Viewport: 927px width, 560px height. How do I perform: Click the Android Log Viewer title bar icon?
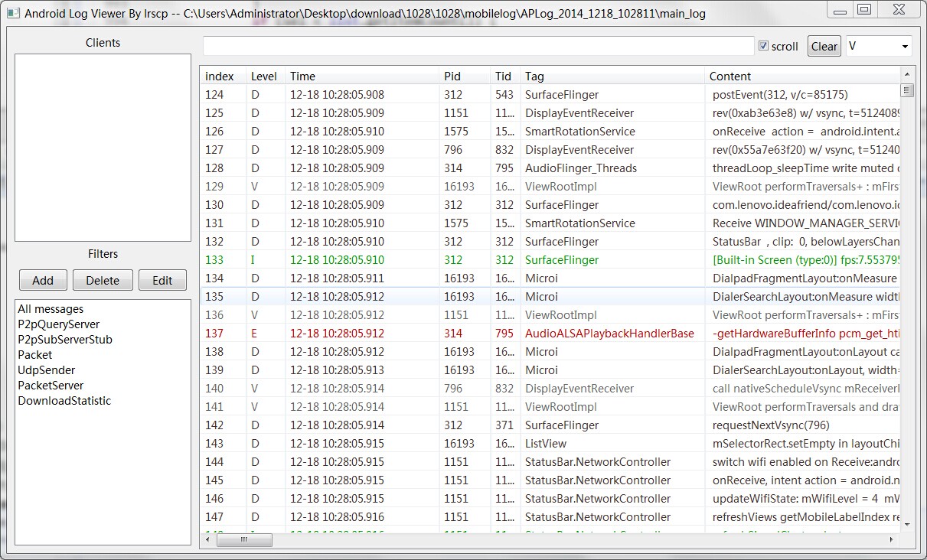click(x=12, y=13)
